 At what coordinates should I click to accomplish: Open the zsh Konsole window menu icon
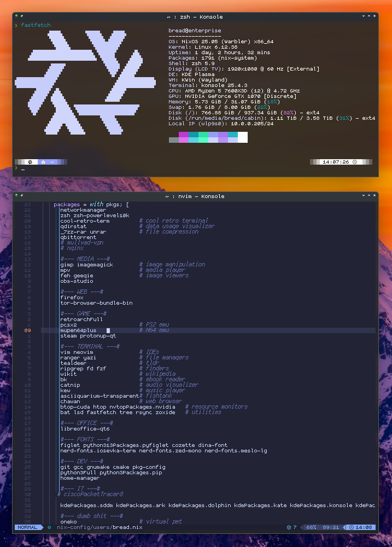click(x=16, y=16)
